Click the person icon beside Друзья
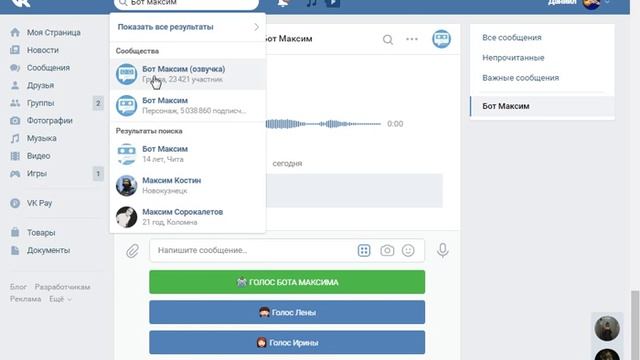The width and height of the screenshot is (640, 360). coord(15,85)
